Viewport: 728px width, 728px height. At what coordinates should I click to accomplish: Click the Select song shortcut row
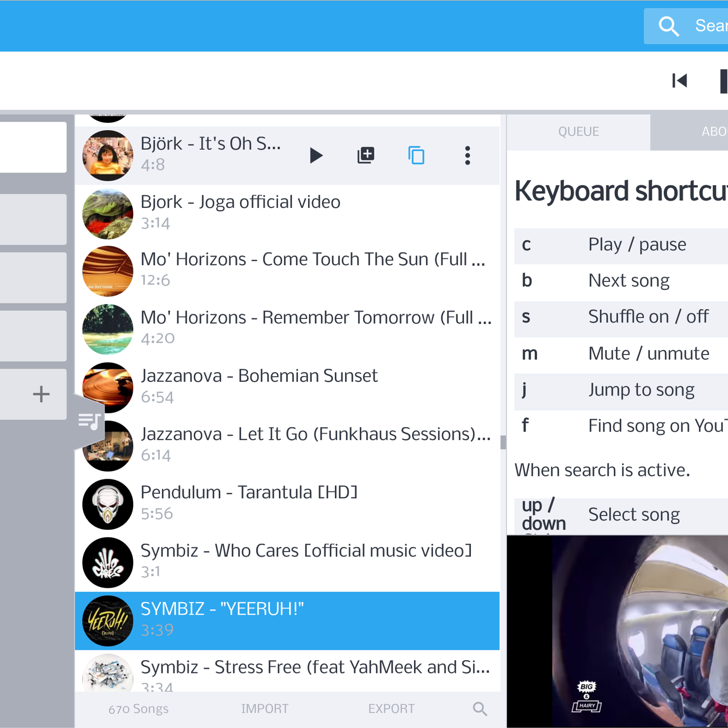[621, 516]
